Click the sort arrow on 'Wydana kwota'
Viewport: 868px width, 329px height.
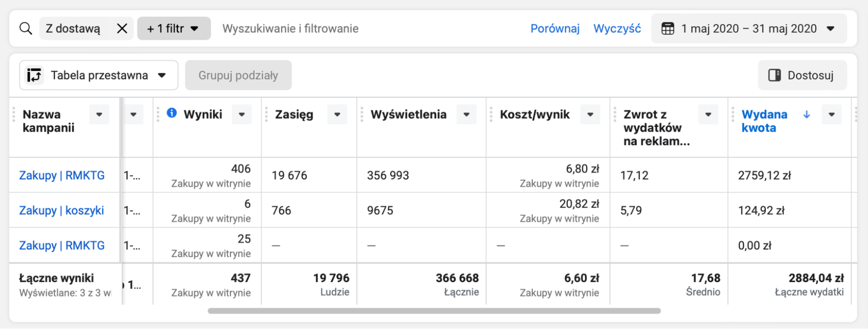tap(806, 114)
